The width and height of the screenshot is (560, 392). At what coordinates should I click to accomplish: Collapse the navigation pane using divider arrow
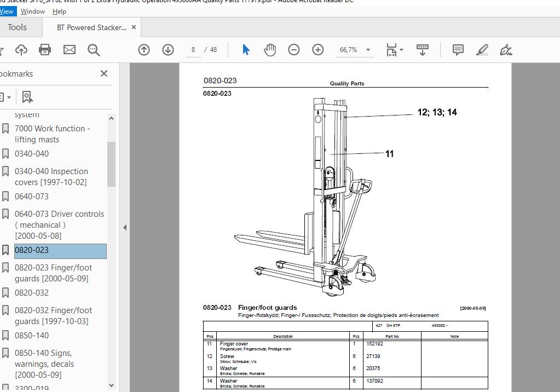(125, 227)
